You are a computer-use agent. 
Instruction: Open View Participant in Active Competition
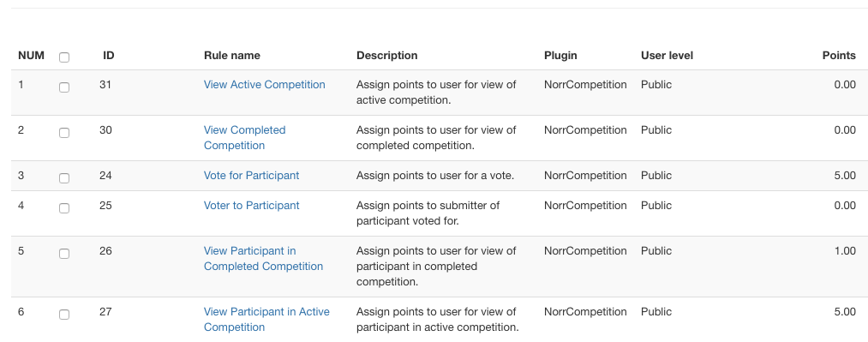tap(266, 320)
